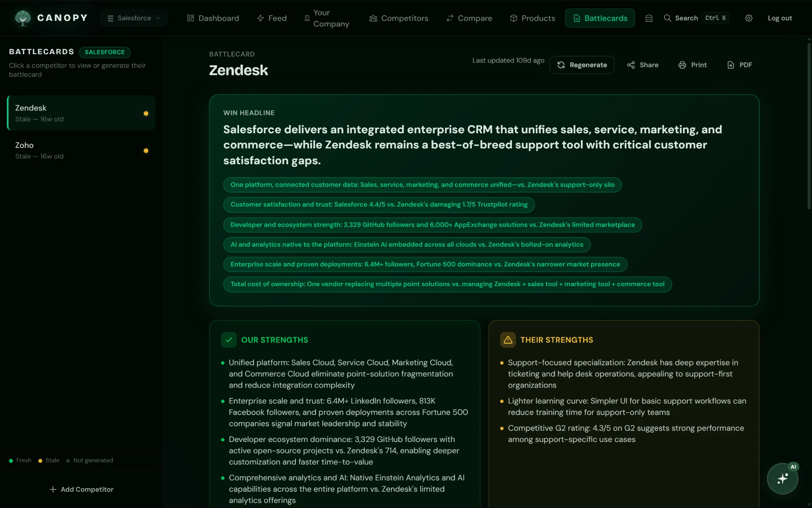
Task: Export the battlecard as PDF
Action: point(740,65)
